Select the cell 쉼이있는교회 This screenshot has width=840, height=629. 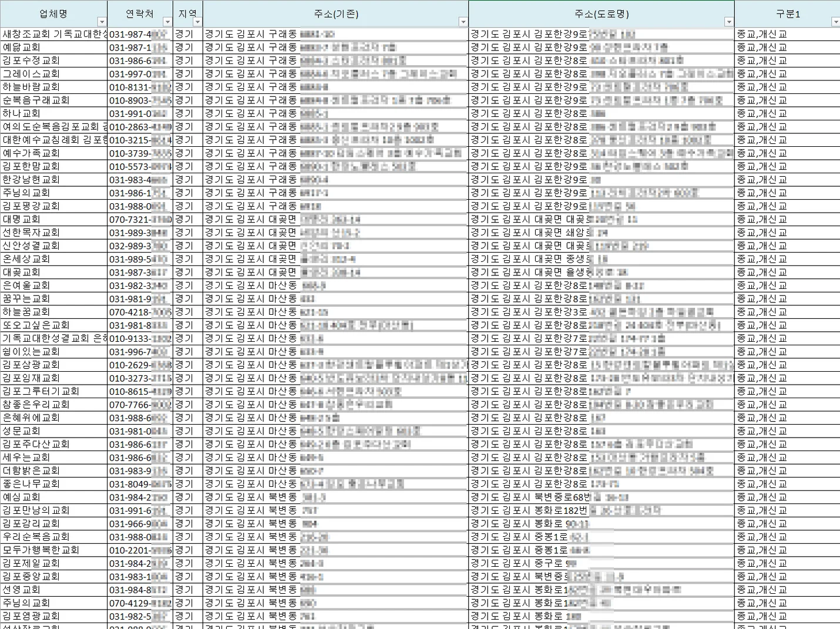(54, 352)
